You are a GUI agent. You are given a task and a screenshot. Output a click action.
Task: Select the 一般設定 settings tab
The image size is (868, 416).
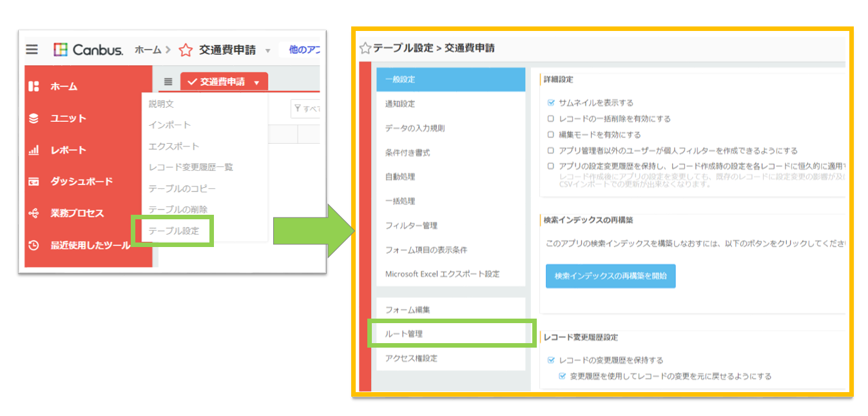click(x=451, y=79)
